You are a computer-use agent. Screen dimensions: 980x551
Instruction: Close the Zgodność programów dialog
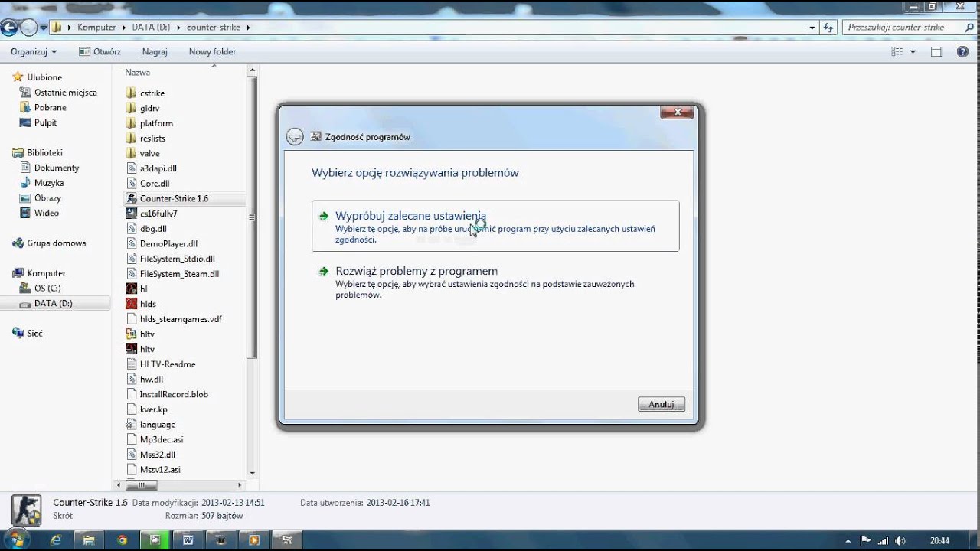click(x=677, y=112)
